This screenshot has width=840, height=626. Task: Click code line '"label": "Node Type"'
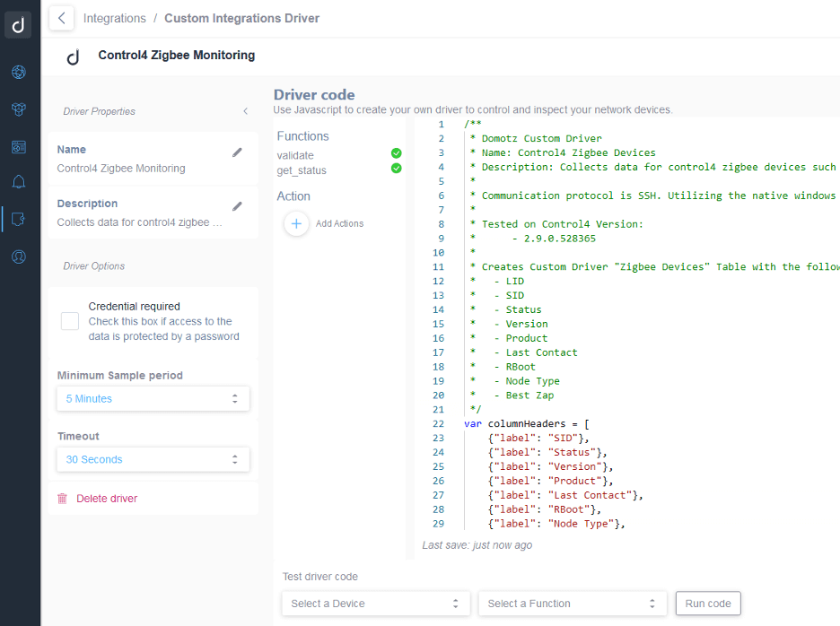pyautogui.click(x=556, y=524)
